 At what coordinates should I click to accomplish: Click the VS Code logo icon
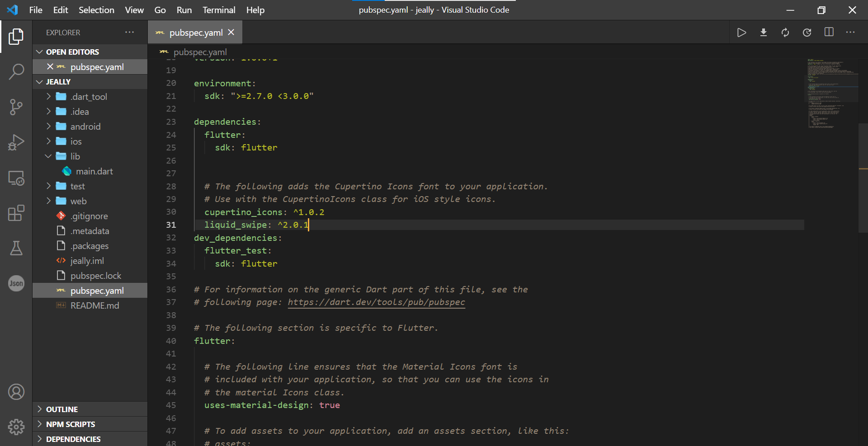[x=13, y=10]
